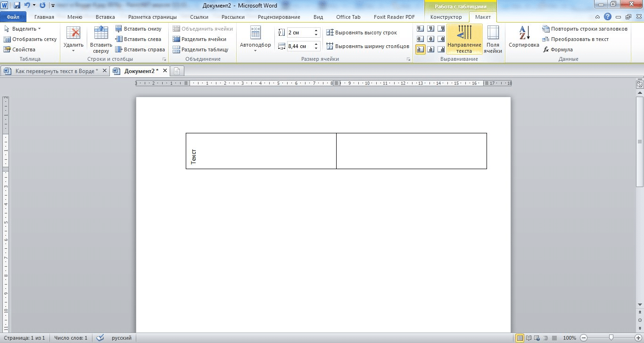Viewport: 644px width, 343px height.
Task: Click Distribute Rows (Выровнять высоту строк)
Action: click(x=362, y=33)
